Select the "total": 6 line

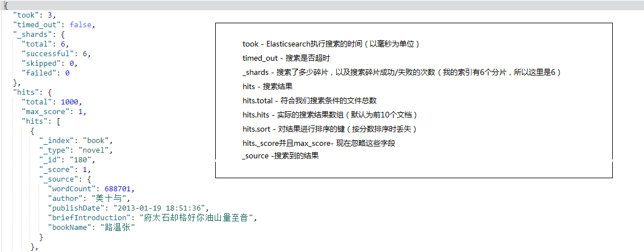[44, 44]
